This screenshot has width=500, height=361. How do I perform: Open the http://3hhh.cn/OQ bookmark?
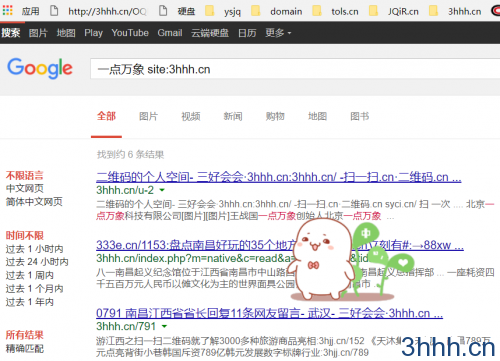pos(98,11)
